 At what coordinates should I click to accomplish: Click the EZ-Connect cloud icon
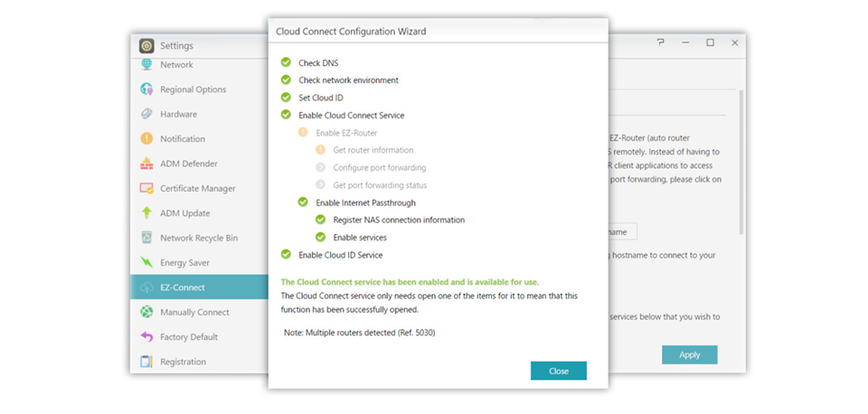tap(146, 287)
